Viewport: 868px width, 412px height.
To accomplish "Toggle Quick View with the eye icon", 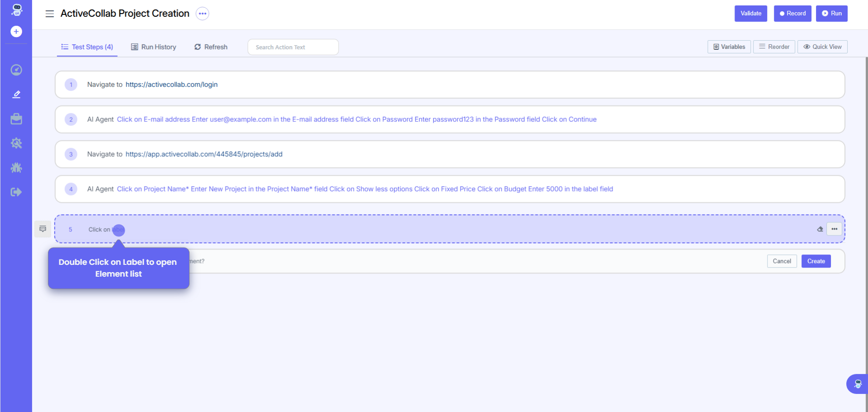I will point(822,47).
